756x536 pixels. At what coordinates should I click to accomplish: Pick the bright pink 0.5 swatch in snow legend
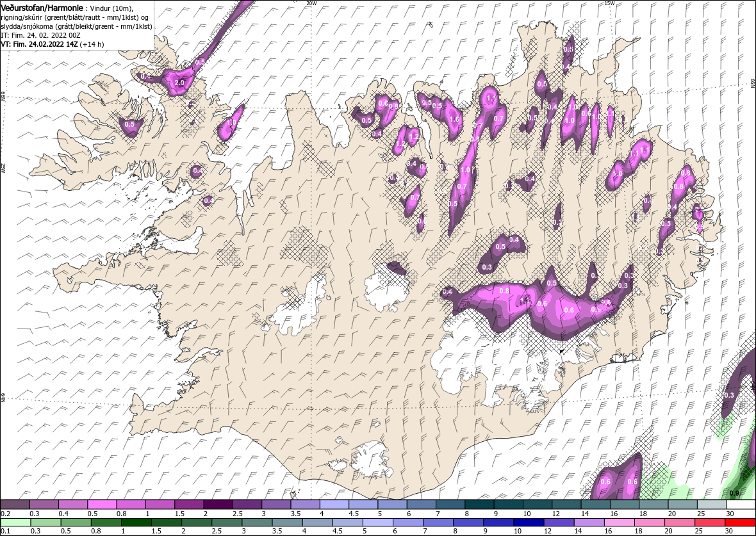click(x=102, y=504)
